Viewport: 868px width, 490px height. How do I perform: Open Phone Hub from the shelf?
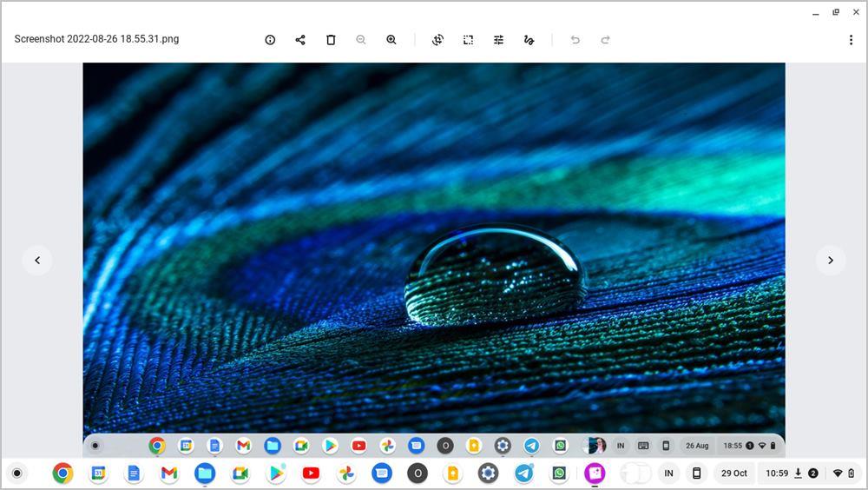tap(697, 473)
